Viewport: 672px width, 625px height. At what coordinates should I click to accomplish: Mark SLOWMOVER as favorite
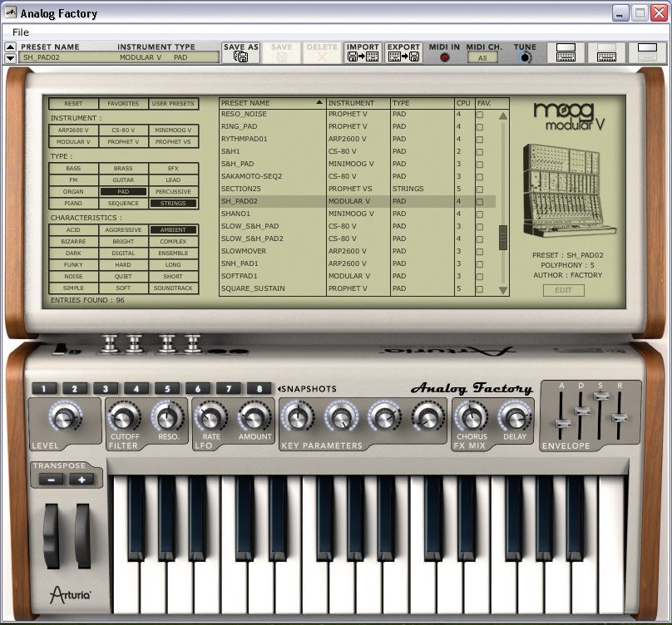click(480, 252)
